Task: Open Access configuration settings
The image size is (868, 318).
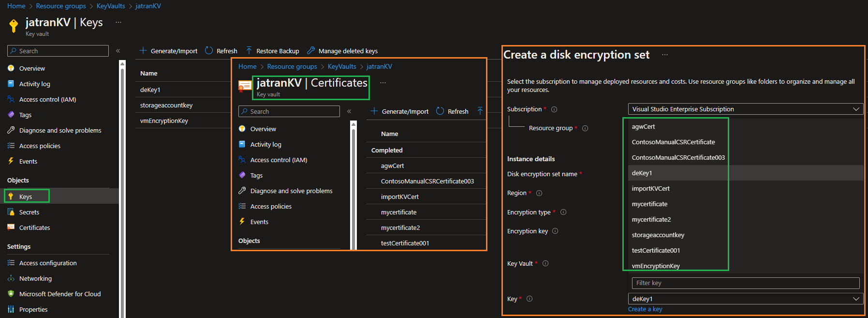Action: point(48,263)
